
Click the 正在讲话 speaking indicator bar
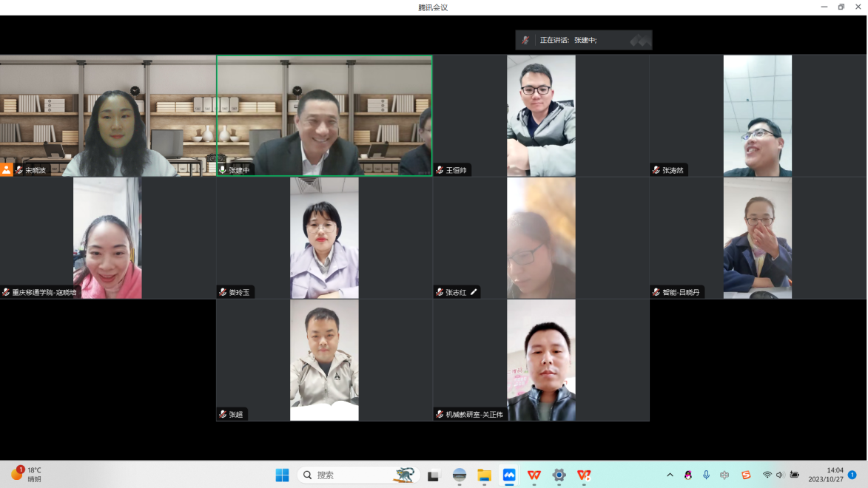pos(583,40)
